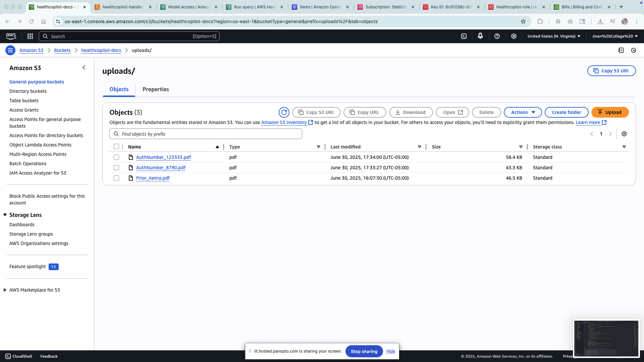The width and height of the screenshot is (644, 362).
Task: Switch to the Properties tab
Action: pyautogui.click(x=156, y=89)
